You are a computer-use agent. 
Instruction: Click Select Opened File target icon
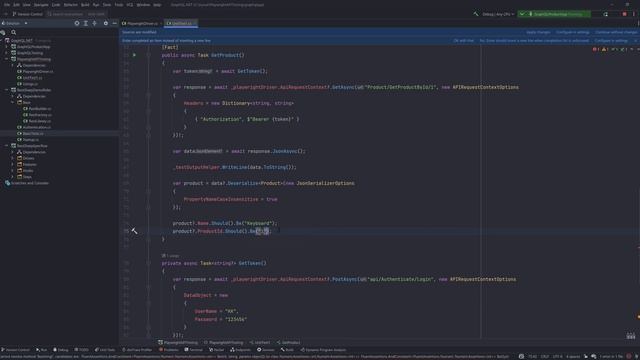pos(77,23)
